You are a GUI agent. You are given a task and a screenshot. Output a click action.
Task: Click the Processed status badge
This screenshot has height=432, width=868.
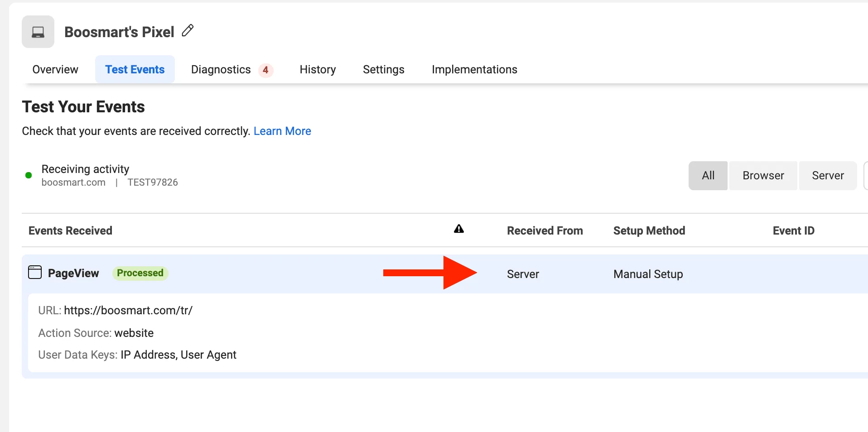[140, 273]
